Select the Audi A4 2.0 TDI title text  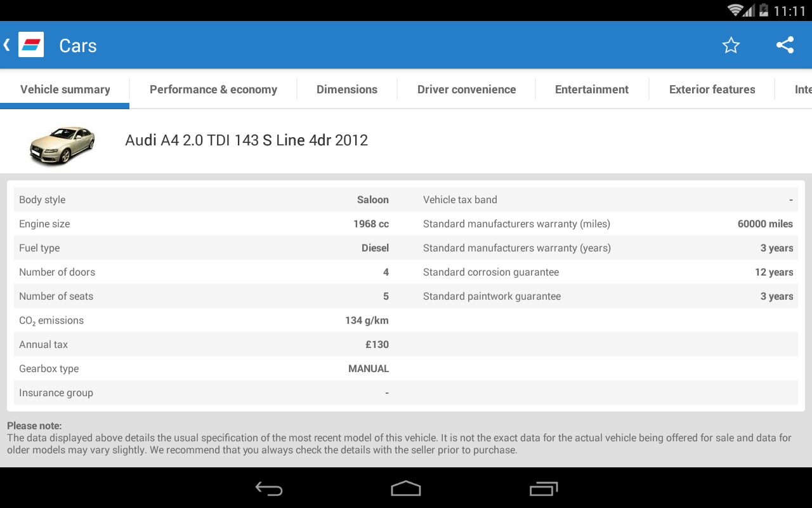click(x=246, y=140)
